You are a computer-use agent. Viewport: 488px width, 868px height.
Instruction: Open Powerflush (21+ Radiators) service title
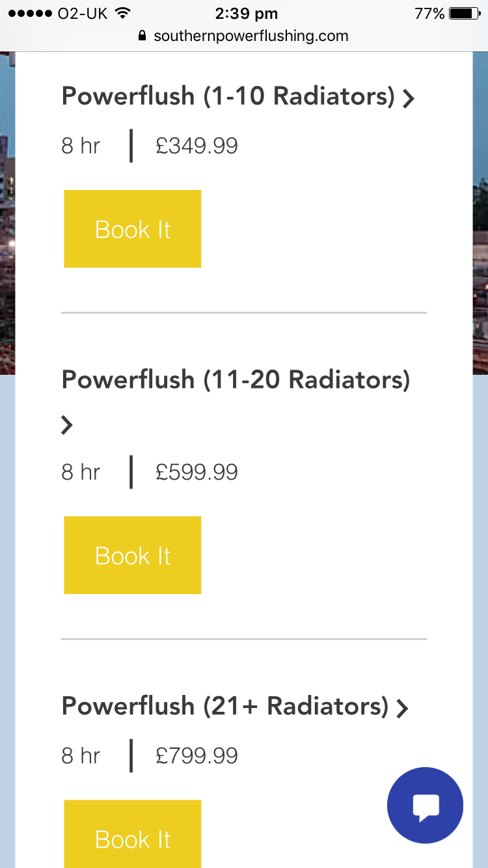click(225, 706)
